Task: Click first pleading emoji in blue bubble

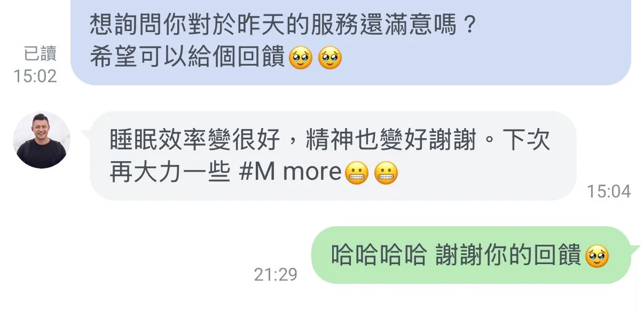Action: tap(300, 58)
